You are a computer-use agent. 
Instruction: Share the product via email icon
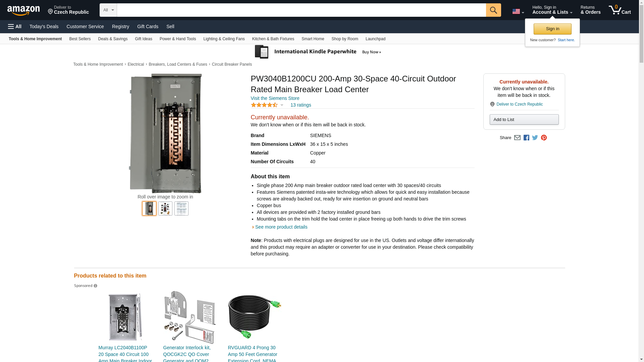[x=517, y=138]
